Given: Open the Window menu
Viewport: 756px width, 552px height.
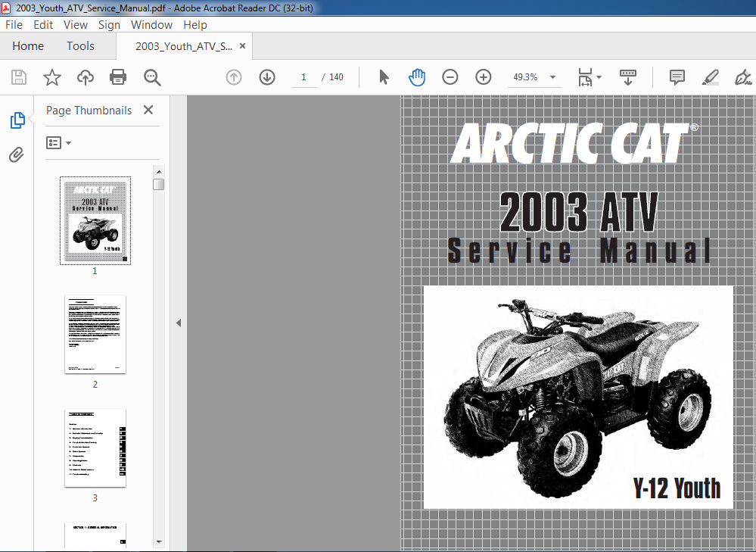Looking at the screenshot, I should tap(151, 24).
